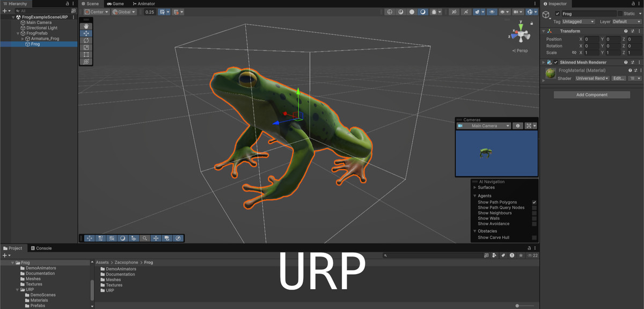Select the Project tab
Viewport: 644px width, 309px height.
(13, 248)
